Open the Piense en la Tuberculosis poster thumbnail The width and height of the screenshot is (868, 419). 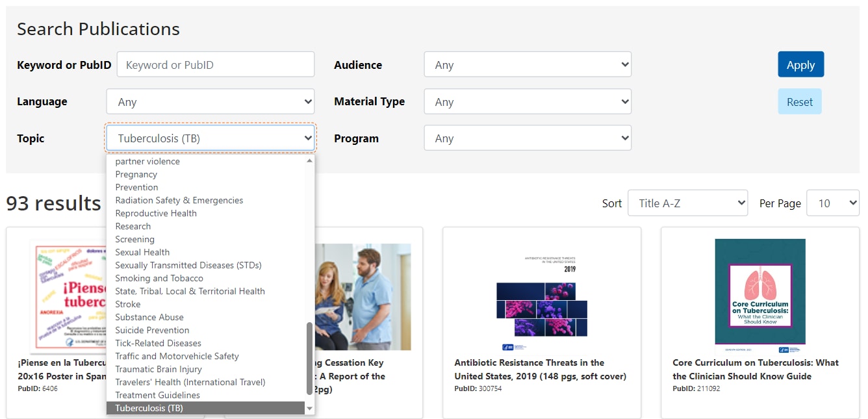pyautogui.click(x=68, y=298)
